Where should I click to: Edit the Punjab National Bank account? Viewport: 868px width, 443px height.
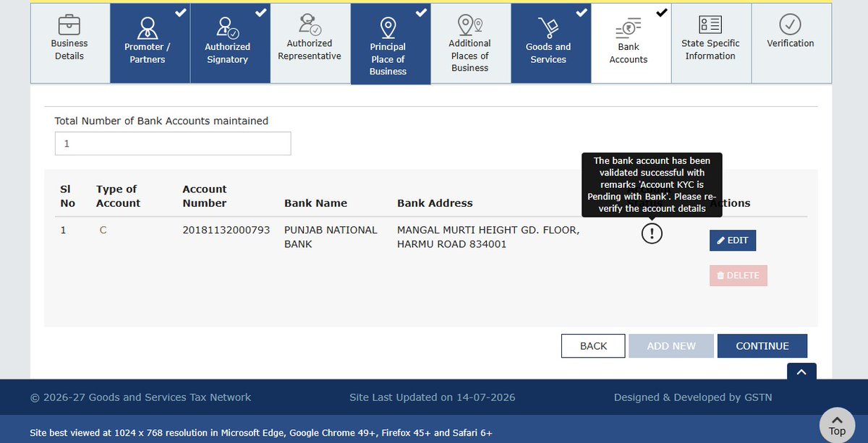tap(733, 241)
